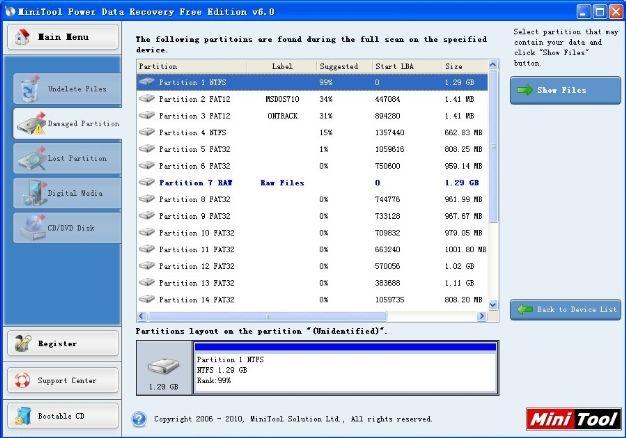This screenshot has width=626, height=438.
Task: Sort by the Start LBA column header
Action: click(407, 66)
